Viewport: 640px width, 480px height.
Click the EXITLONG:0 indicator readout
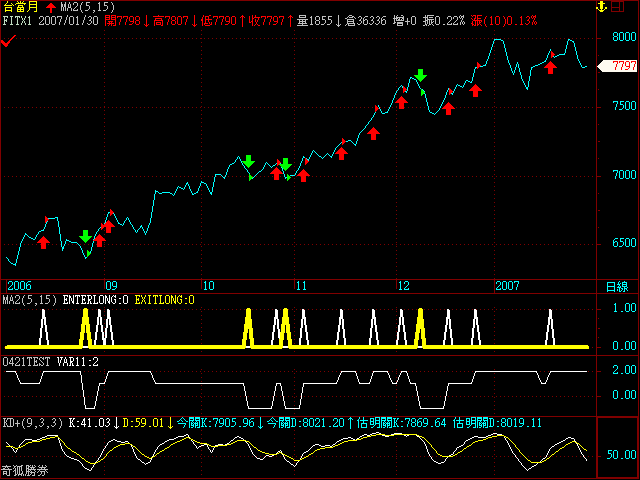(164, 300)
